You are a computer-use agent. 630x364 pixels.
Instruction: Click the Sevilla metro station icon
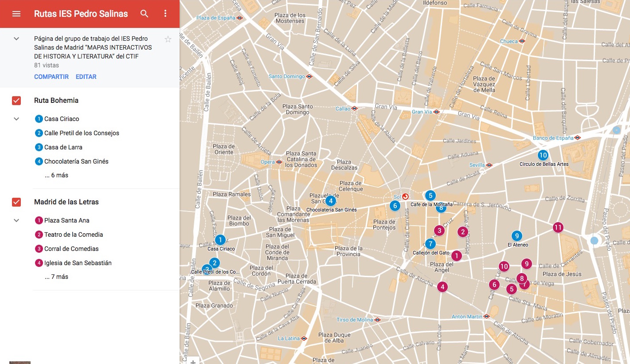click(489, 165)
